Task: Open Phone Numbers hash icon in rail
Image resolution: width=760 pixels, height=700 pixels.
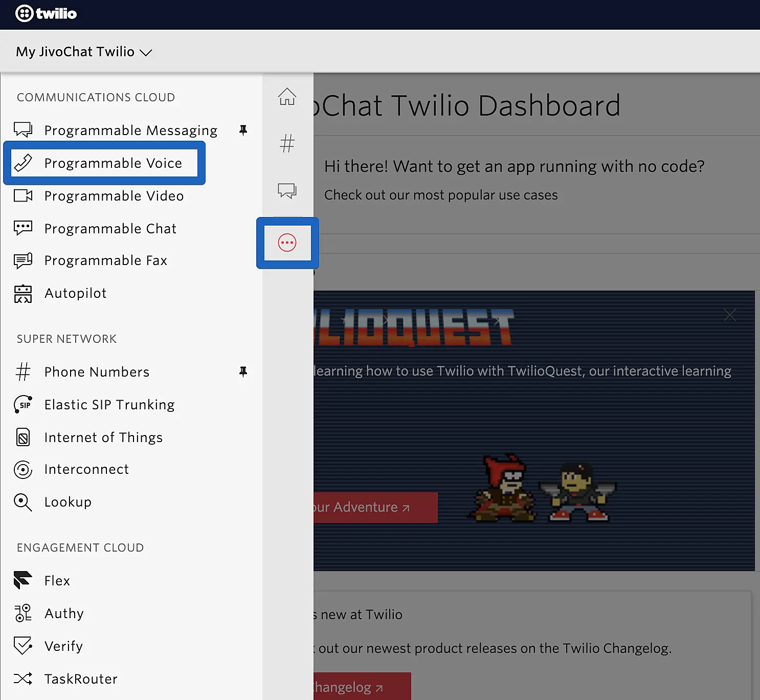Action: (287, 143)
